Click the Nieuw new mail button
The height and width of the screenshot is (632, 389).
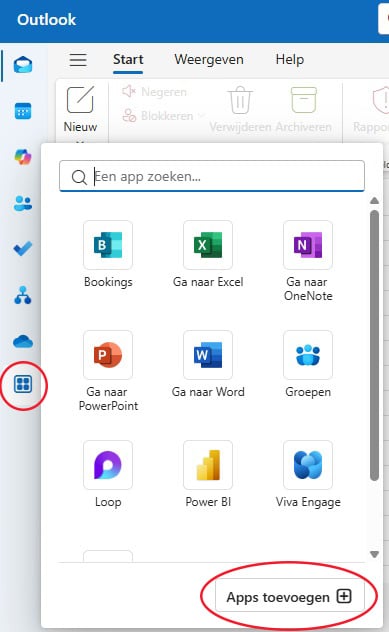click(80, 109)
